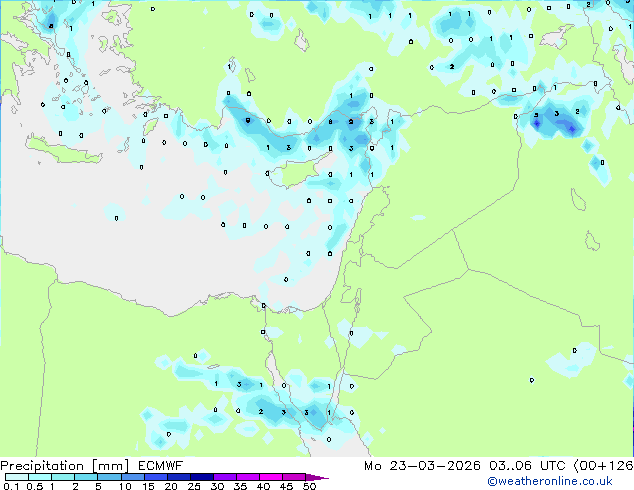Click the "0.1" legend scale number

11,486
